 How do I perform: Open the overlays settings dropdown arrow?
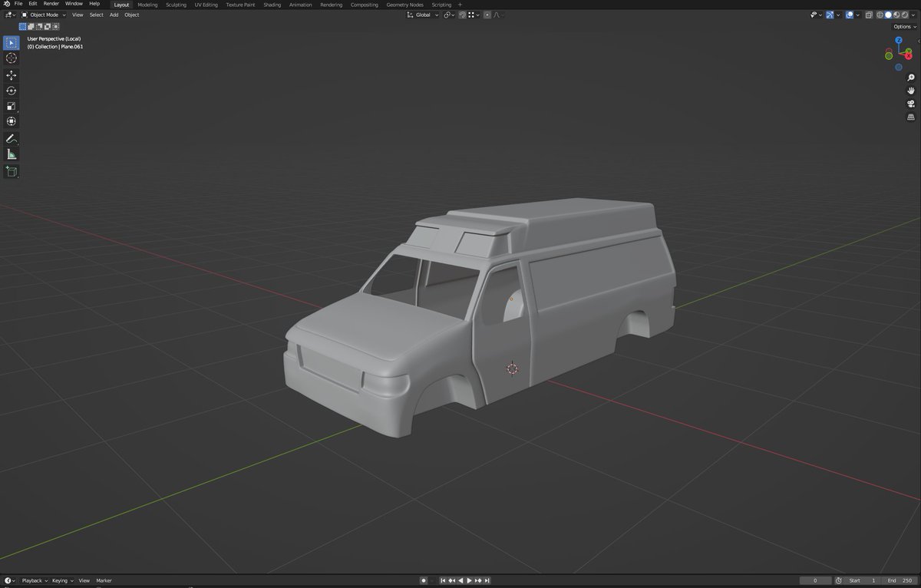(x=857, y=15)
